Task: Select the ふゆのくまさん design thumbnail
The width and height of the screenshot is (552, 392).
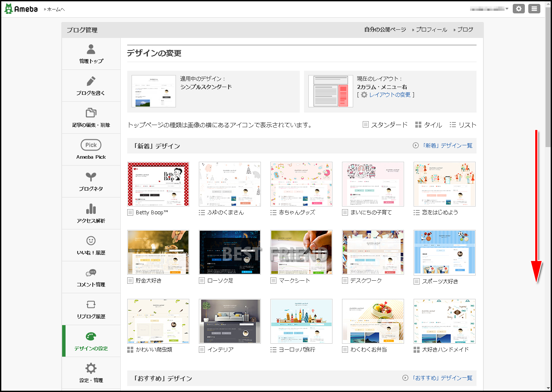Action: coord(230,184)
